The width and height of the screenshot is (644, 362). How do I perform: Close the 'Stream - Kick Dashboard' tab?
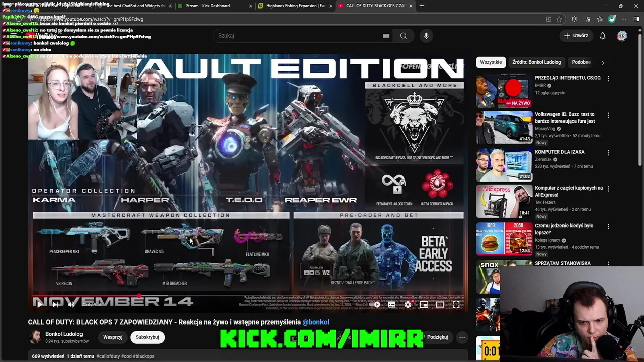(x=251, y=6)
